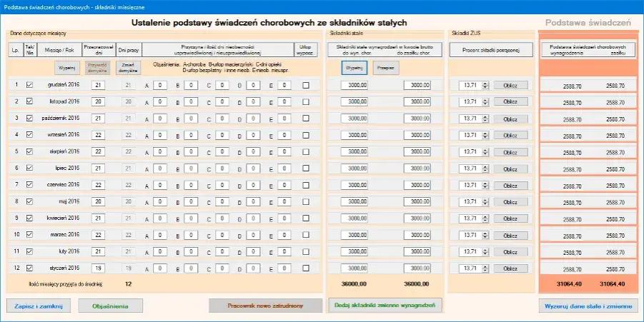This screenshot has width=644, height=322.
Task: Click the Przepracował dni field for grudzień 2016
Action: (98, 86)
